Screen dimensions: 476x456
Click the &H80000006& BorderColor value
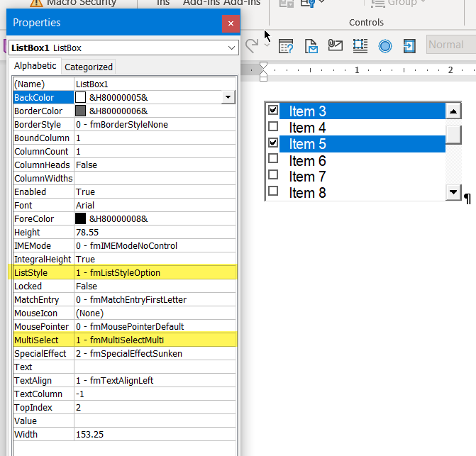coord(118,111)
